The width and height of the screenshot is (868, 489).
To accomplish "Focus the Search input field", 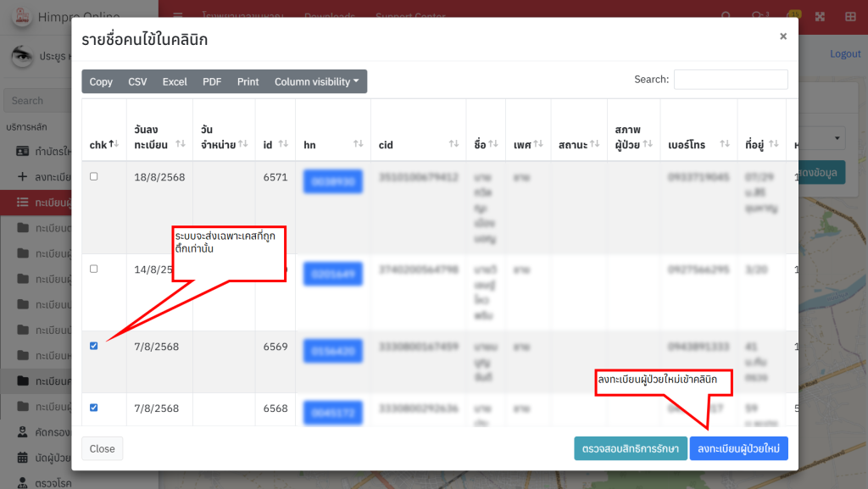I will click(730, 79).
